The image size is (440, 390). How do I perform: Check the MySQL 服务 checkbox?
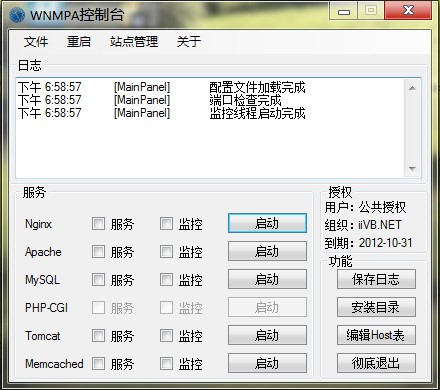click(98, 280)
